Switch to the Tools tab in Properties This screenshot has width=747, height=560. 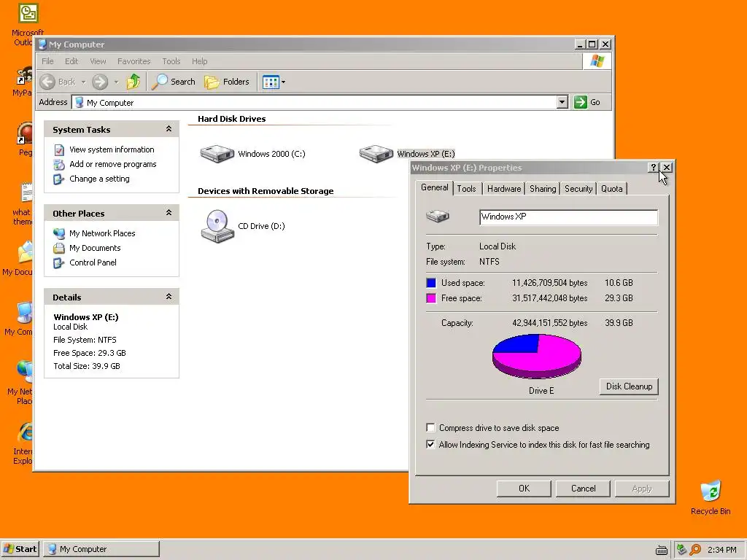pos(466,189)
